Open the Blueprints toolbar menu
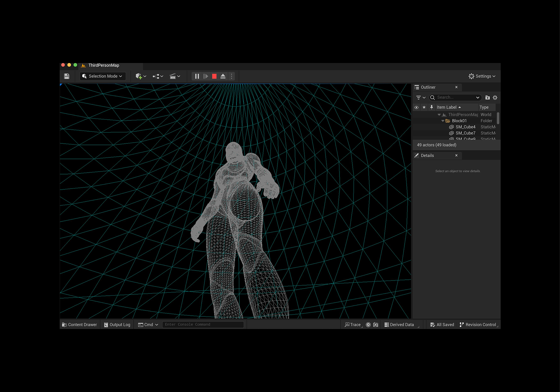The height and width of the screenshot is (392, 560). [x=158, y=76]
